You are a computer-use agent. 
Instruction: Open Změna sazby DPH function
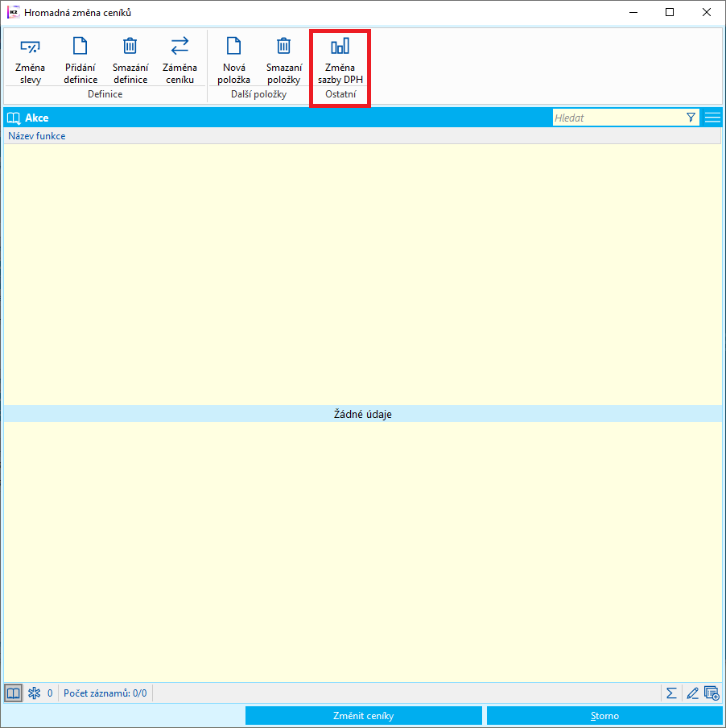(340, 59)
